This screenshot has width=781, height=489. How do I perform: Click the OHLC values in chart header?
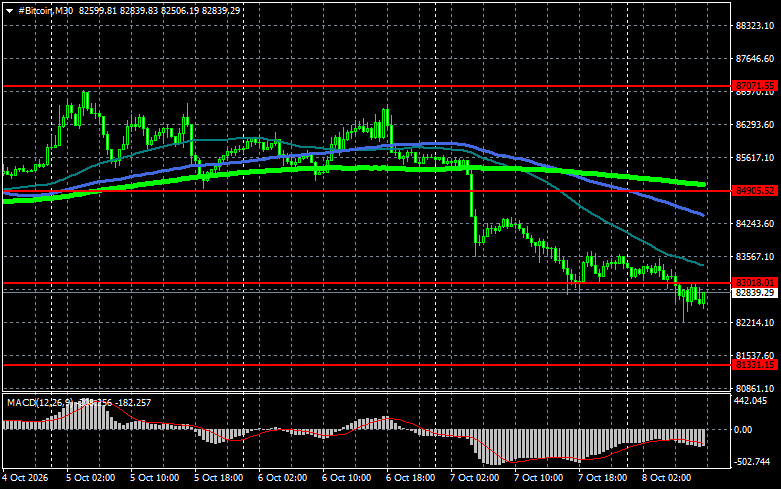point(159,10)
